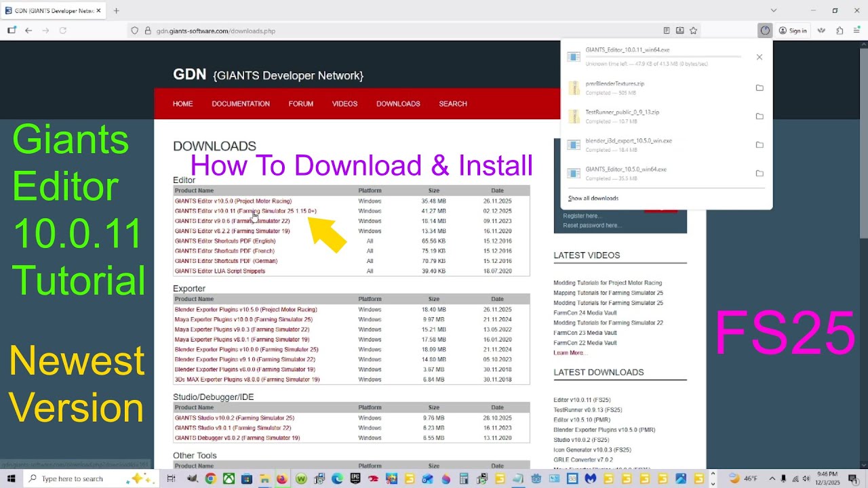Cancel the GIANTS_Editor_10.0.11_win64.exe download

[759, 57]
